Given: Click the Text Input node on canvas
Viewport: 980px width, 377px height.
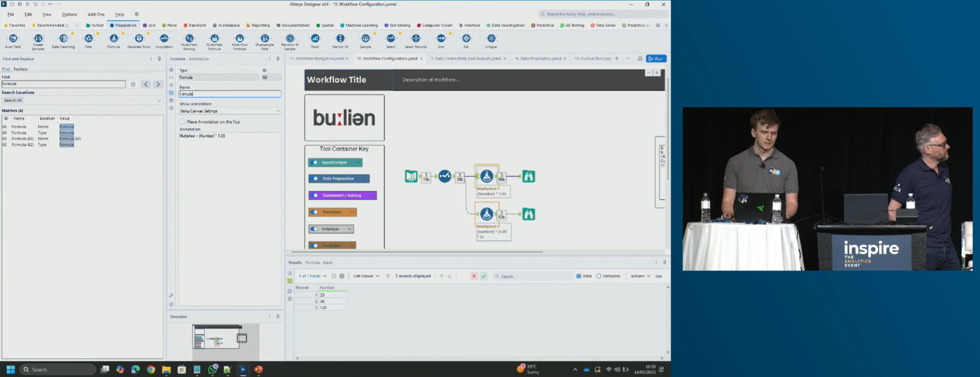Looking at the screenshot, I should (x=411, y=176).
